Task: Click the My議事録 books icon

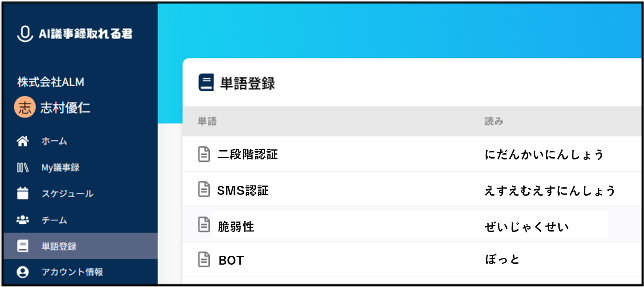Action: point(23,168)
